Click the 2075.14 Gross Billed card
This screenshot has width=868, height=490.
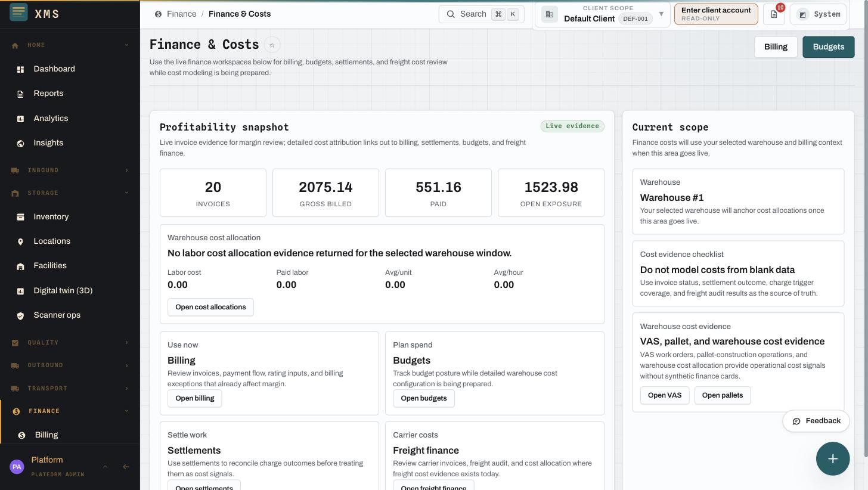click(x=325, y=193)
